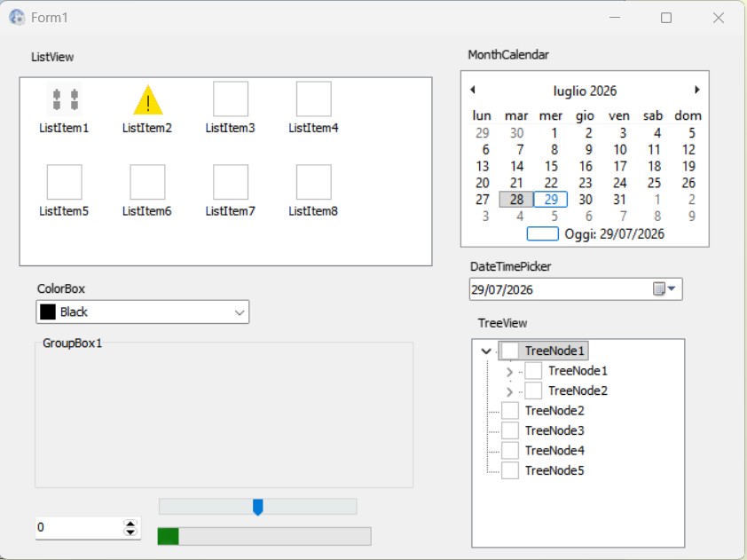The image size is (747, 560).
Task: Collapse the top-level TreeNode1 chevron
Action: click(486, 351)
